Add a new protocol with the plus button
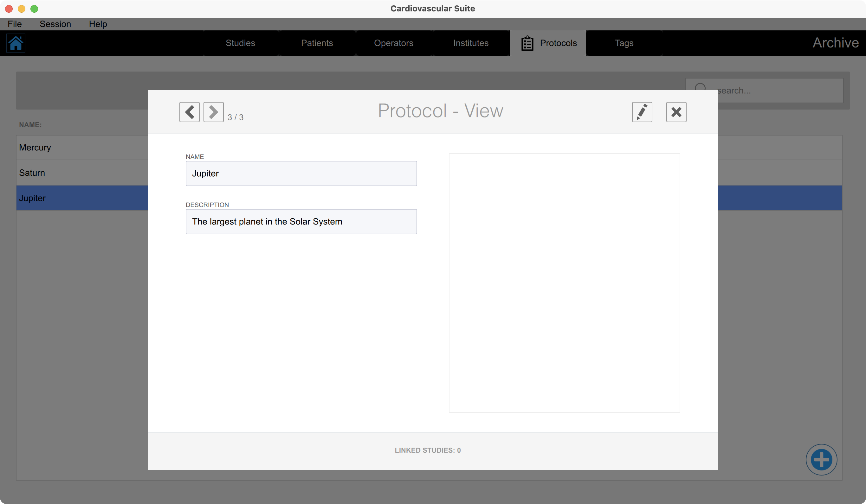The height and width of the screenshot is (504, 866). pyautogui.click(x=822, y=460)
